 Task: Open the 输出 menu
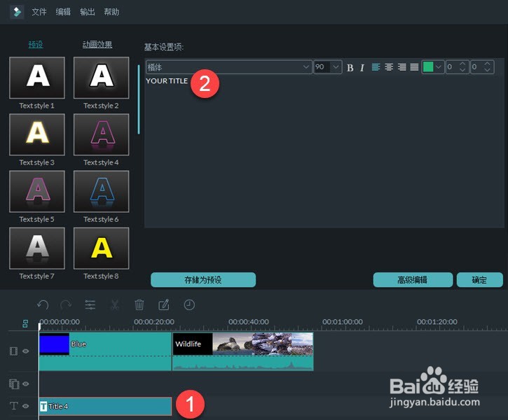(88, 12)
